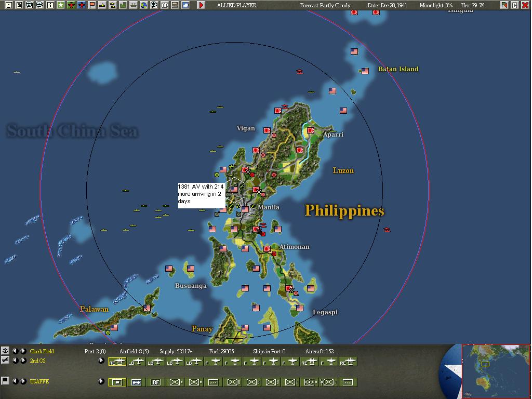This screenshot has height=399, width=532.
Task: Click the US flag at Batan Island
Action: pyautogui.click(x=365, y=71)
